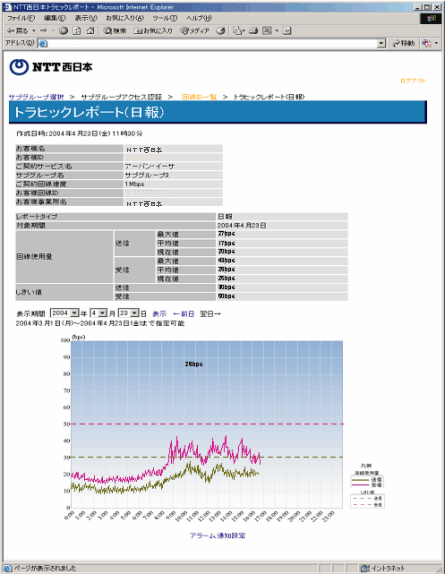Open the アラーム通知設定 link
445x574 pixels.
pyautogui.click(x=217, y=536)
